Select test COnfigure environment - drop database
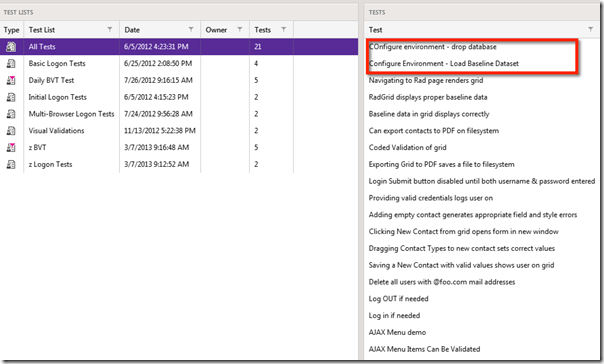 point(433,47)
